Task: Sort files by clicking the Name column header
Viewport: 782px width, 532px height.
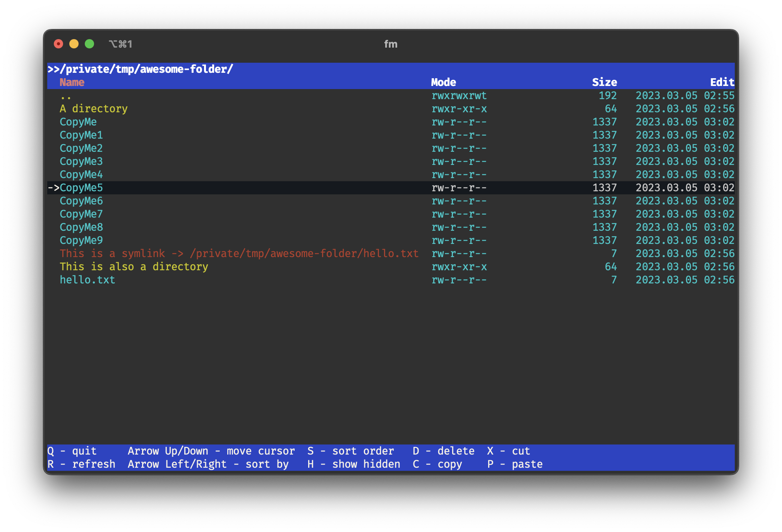Action: (x=72, y=82)
